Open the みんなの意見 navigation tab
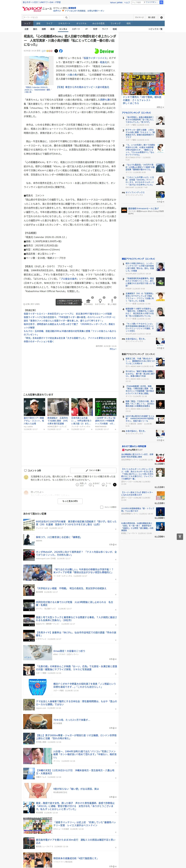186x868 pixels. [98, 24]
